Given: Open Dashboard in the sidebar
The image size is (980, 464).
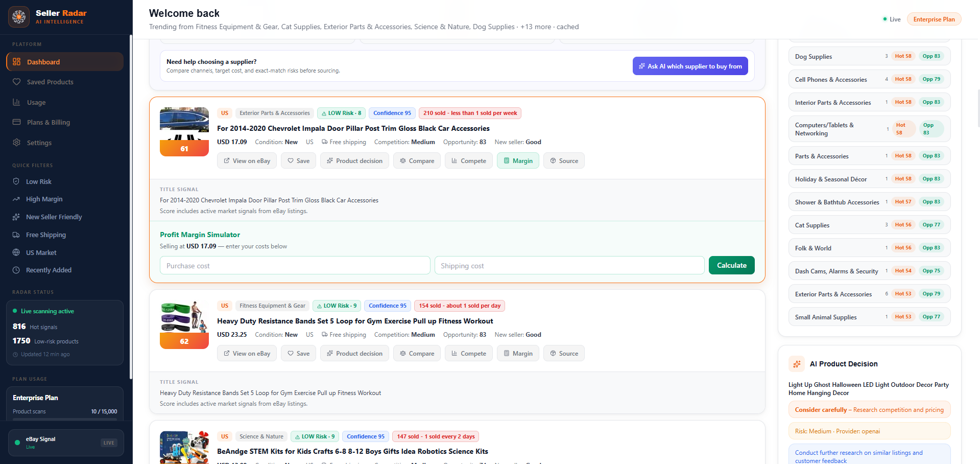Looking at the screenshot, I should tap(65, 62).
